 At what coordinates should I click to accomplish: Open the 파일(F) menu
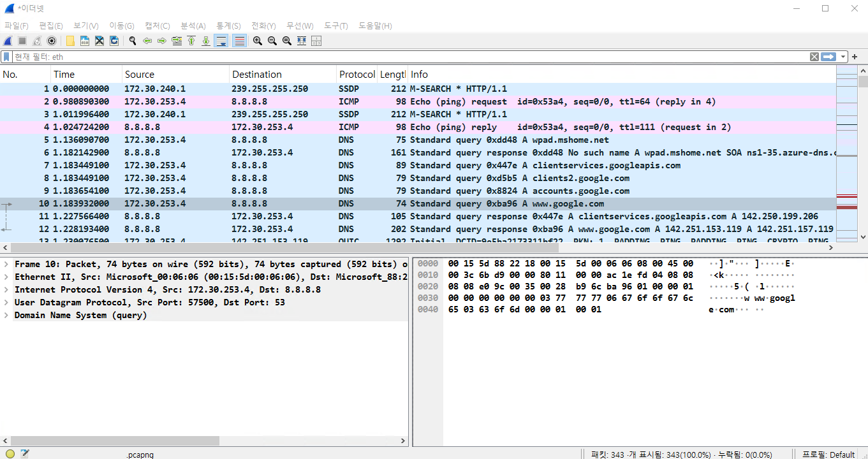click(17, 25)
